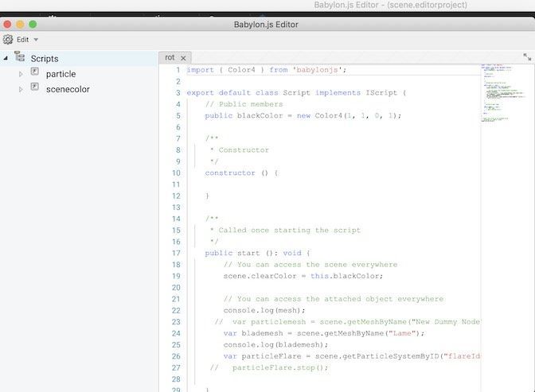The height and width of the screenshot is (392, 535).
Task: Select the particle script
Action: [x=61, y=74]
